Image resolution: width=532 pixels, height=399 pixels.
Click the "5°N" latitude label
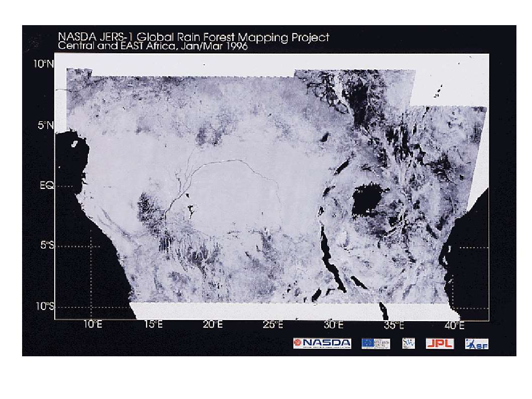(46, 126)
